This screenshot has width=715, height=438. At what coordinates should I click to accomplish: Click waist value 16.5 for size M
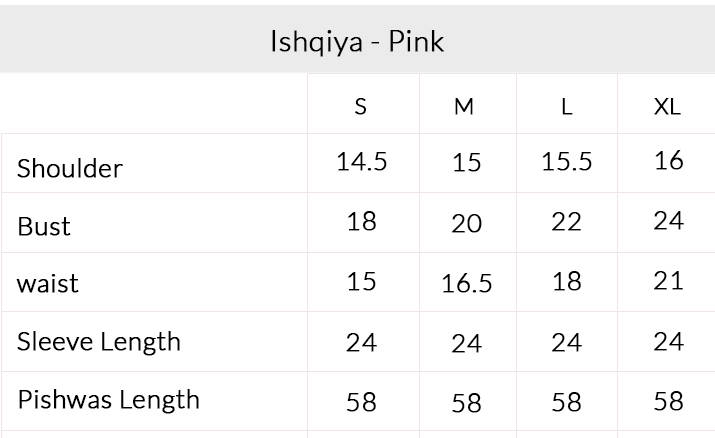(x=466, y=284)
